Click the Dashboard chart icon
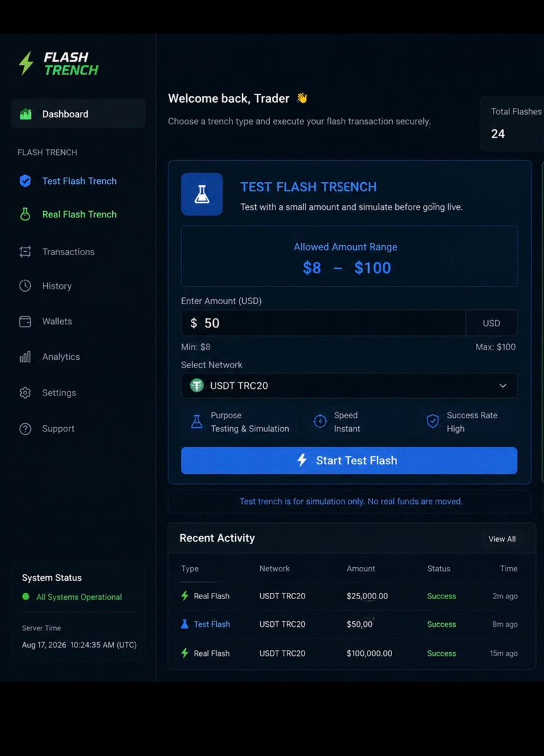 (x=26, y=114)
